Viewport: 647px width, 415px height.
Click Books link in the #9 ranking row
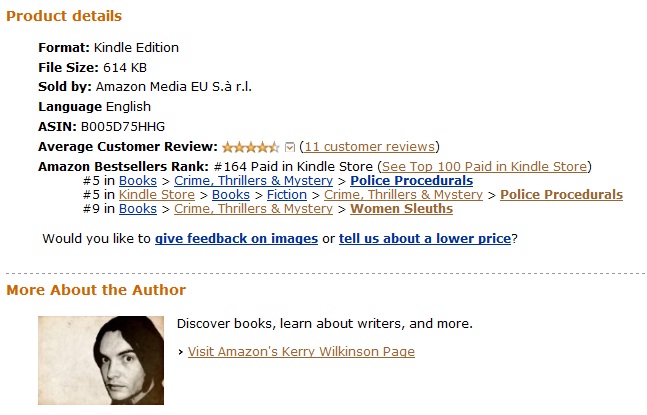tap(138, 209)
